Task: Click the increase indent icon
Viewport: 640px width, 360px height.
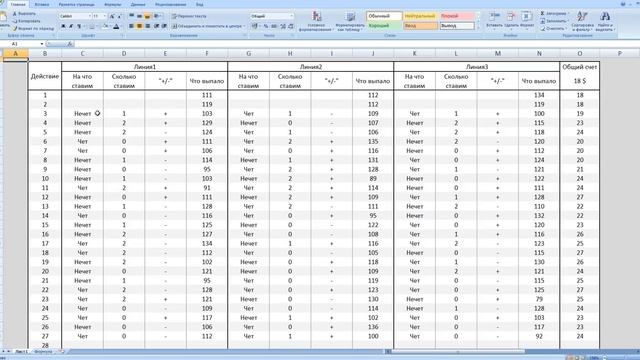Action: pos(164,26)
